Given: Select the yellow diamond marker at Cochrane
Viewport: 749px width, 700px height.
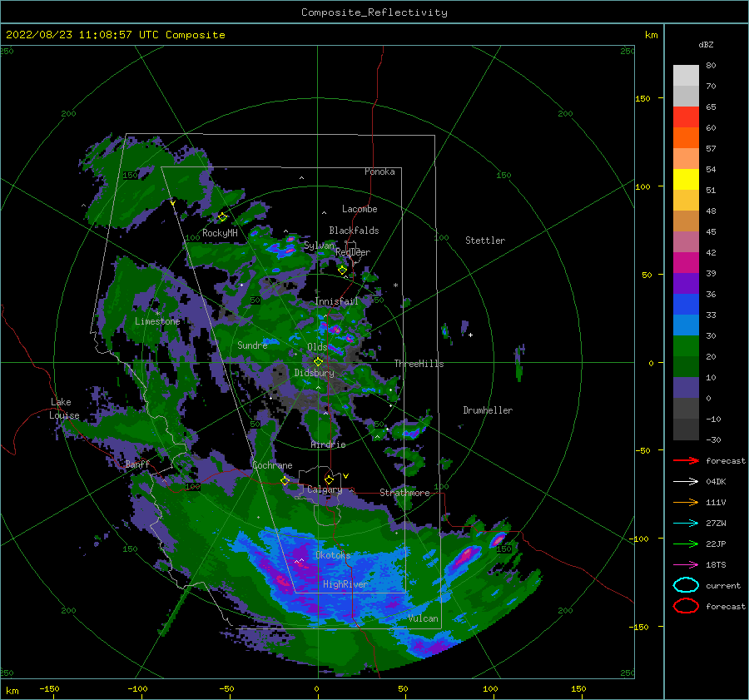Looking at the screenshot, I should point(285,481).
